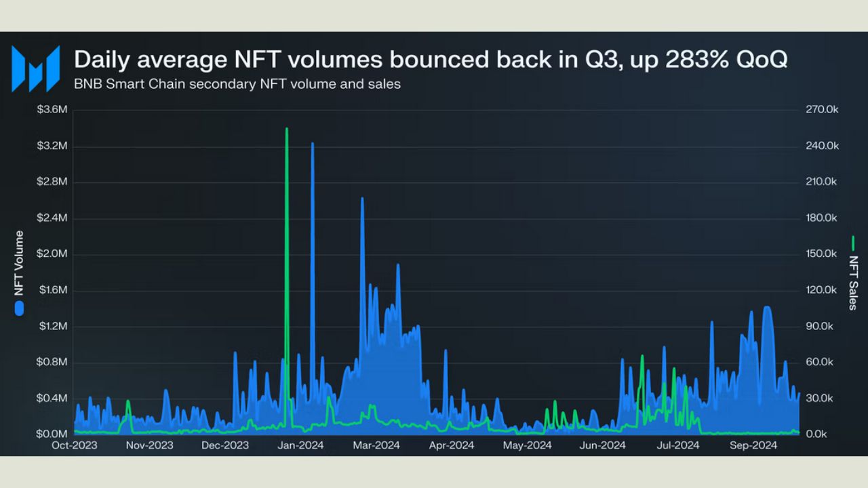Click the "30.0k" right axis value
The height and width of the screenshot is (488, 868).
(819, 398)
